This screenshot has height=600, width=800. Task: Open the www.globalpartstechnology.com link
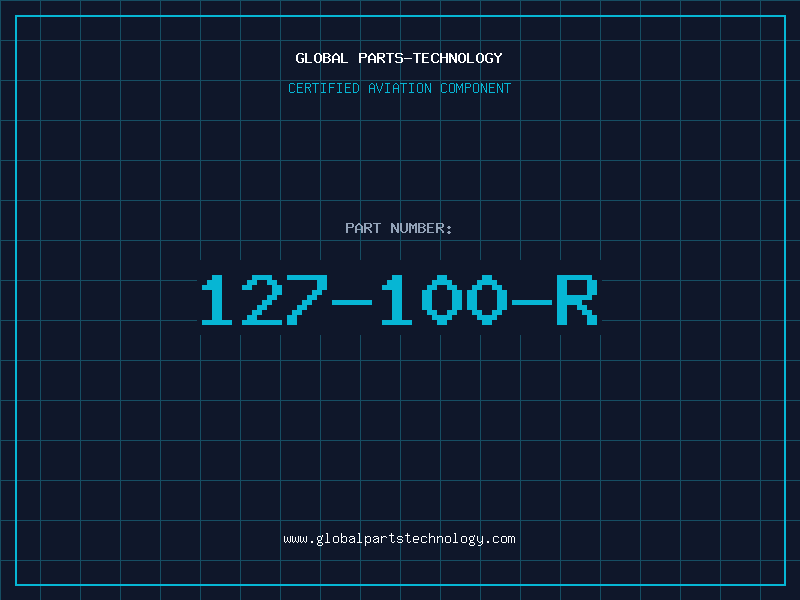point(399,539)
